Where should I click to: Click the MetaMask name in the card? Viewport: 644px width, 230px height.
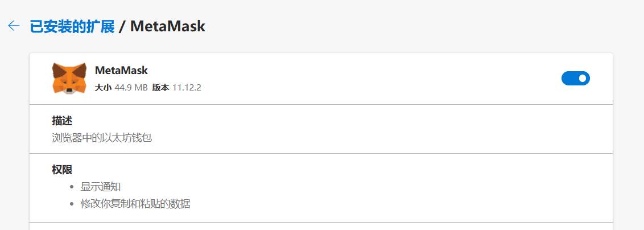pyautogui.click(x=121, y=70)
